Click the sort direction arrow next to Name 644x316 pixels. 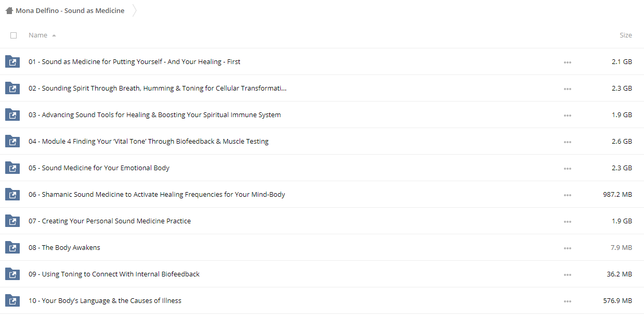pos(54,36)
